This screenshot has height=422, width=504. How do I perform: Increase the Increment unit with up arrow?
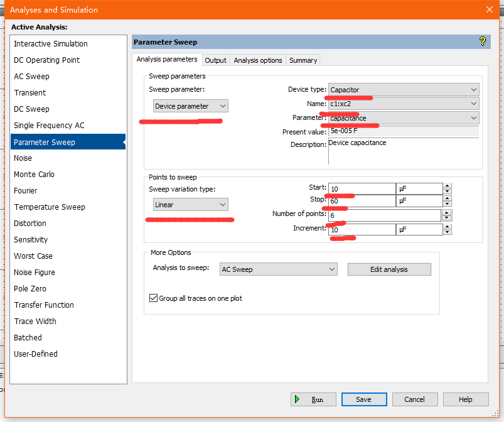pyautogui.click(x=447, y=227)
